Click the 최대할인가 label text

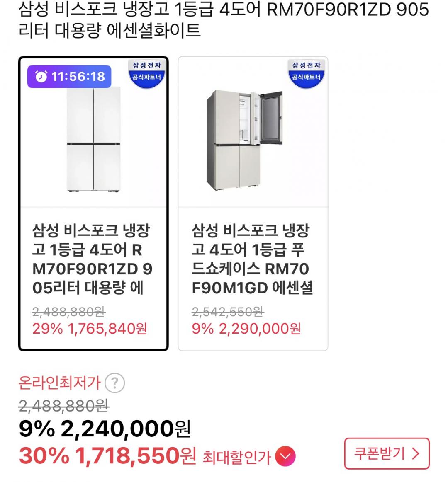click(236, 457)
